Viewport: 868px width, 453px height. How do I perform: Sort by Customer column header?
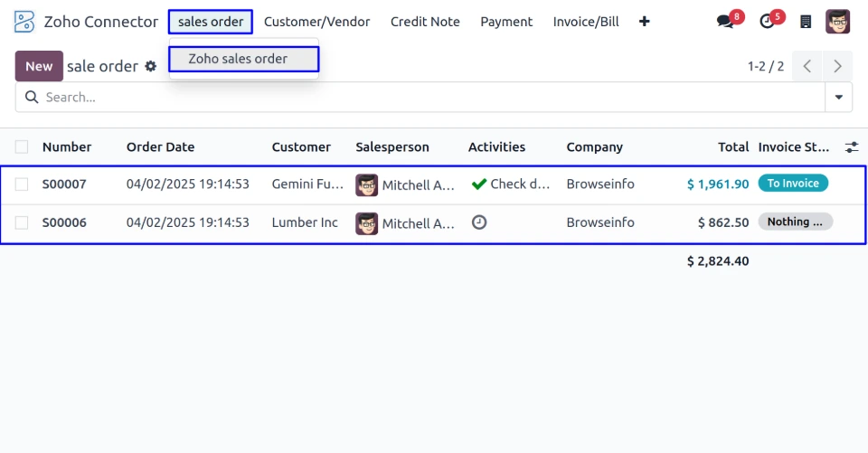point(301,146)
